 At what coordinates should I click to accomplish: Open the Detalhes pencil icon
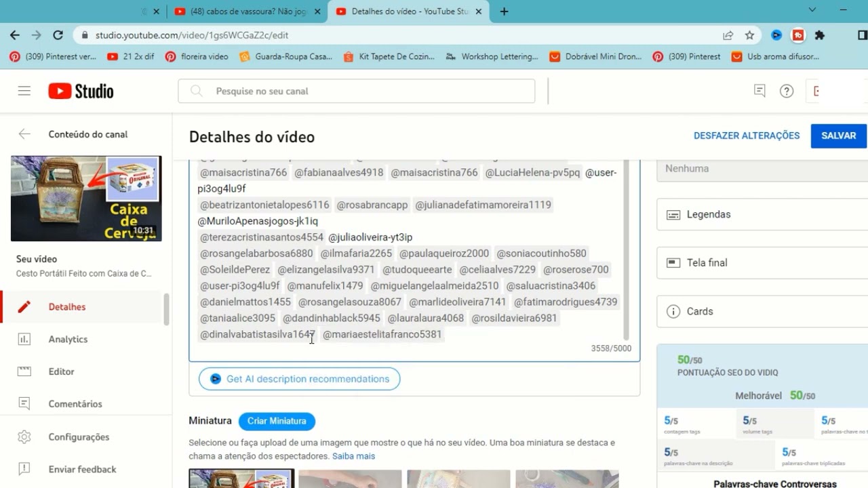(24, 307)
